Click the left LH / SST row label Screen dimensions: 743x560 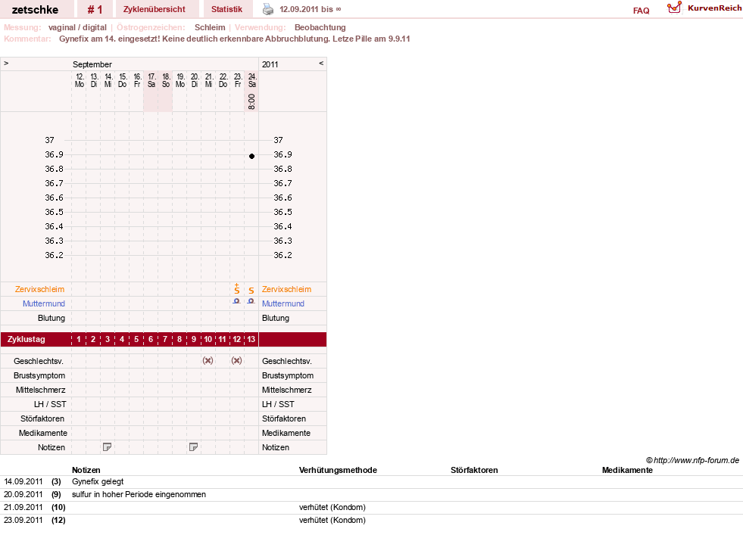coord(50,404)
